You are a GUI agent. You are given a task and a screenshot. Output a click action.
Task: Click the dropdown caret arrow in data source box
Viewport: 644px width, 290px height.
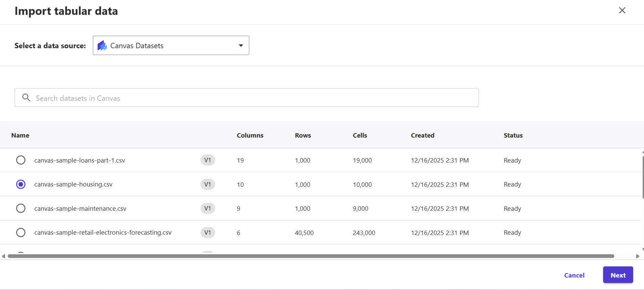(x=241, y=46)
